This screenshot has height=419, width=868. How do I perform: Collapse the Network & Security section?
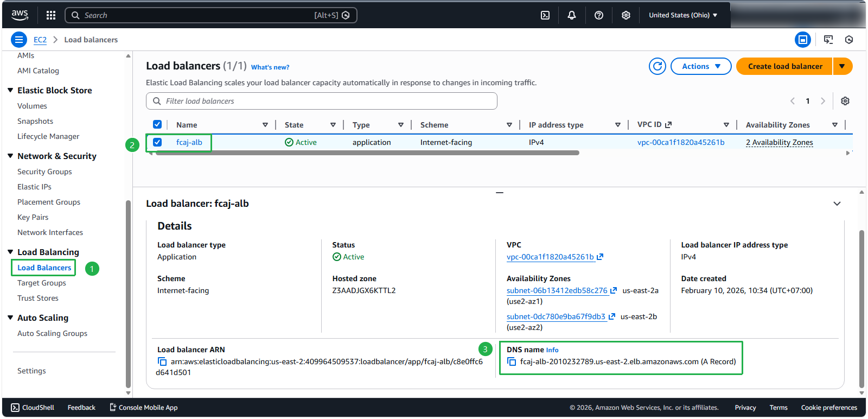(x=10, y=156)
